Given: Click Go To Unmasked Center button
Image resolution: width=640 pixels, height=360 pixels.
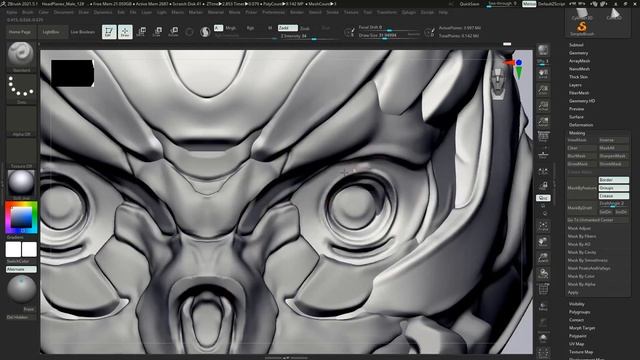Looking at the screenshot, I should (598, 220).
